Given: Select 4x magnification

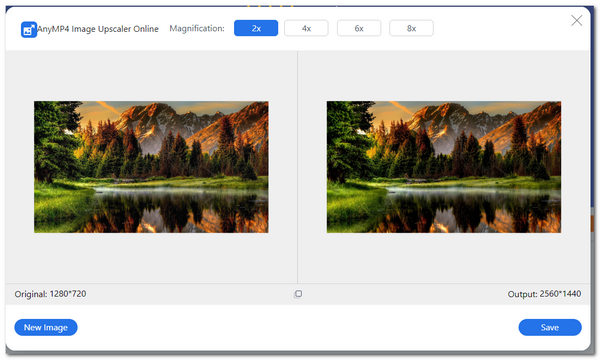Looking at the screenshot, I should coord(306,28).
